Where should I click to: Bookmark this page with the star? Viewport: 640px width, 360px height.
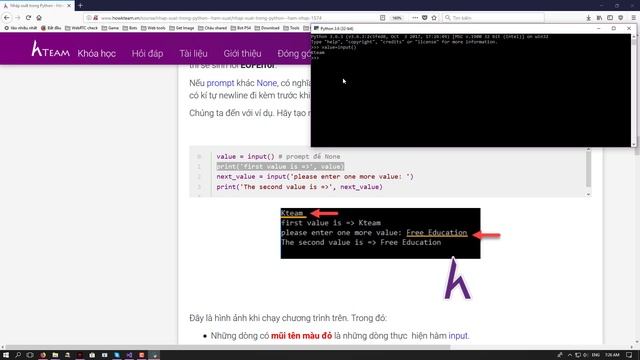pos(434,18)
